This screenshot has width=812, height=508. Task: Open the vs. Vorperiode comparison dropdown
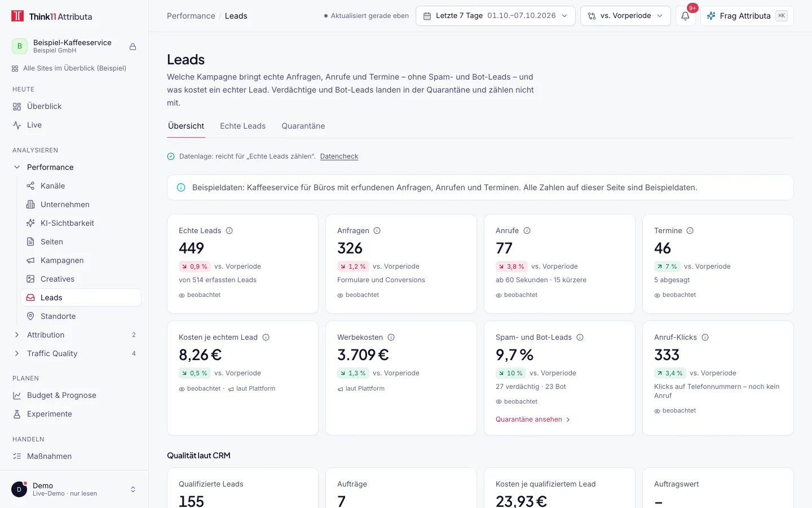[x=625, y=16]
